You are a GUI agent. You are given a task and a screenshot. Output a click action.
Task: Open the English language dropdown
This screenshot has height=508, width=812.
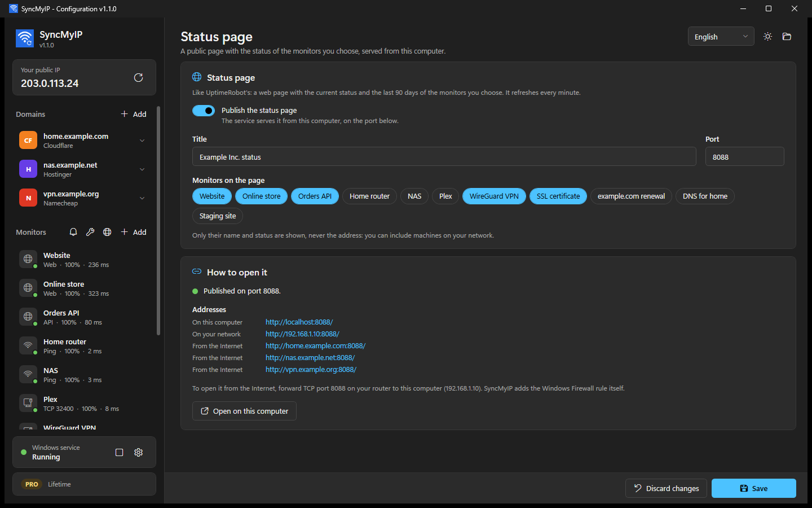(721, 37)
